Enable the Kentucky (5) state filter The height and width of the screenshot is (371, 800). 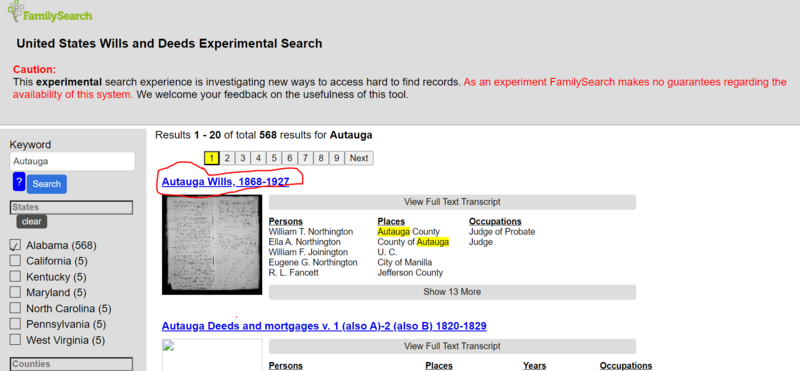click(16, 277)
